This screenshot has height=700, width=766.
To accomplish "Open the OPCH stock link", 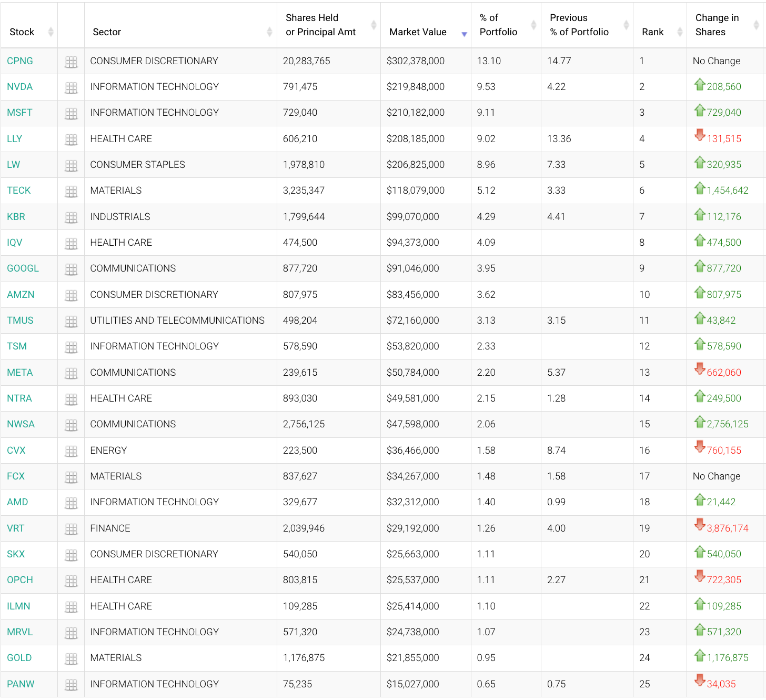I will pos(20,580).
